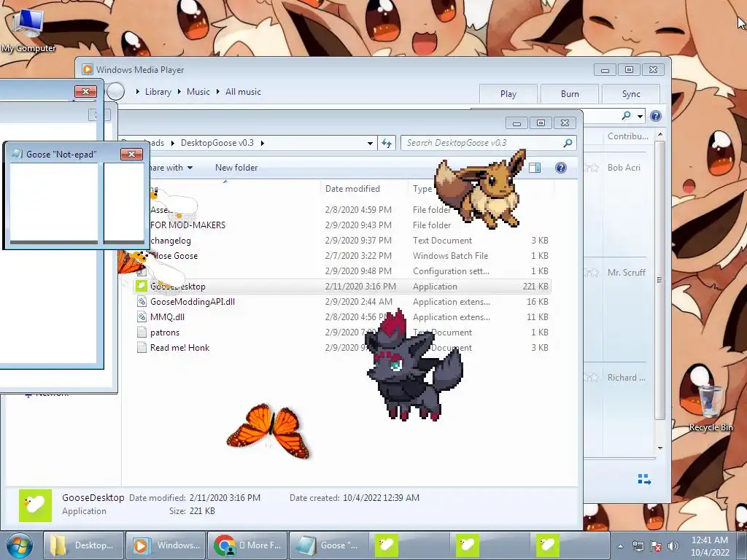Click Music in Media Player breadcrumb
This screenshot has width=747, height=560.
click(198, 92)
